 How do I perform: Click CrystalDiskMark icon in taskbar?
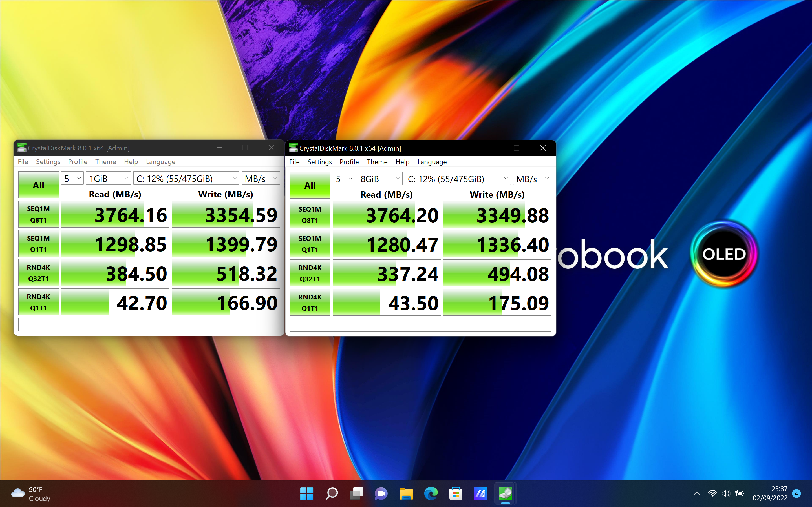click(505, 493)
